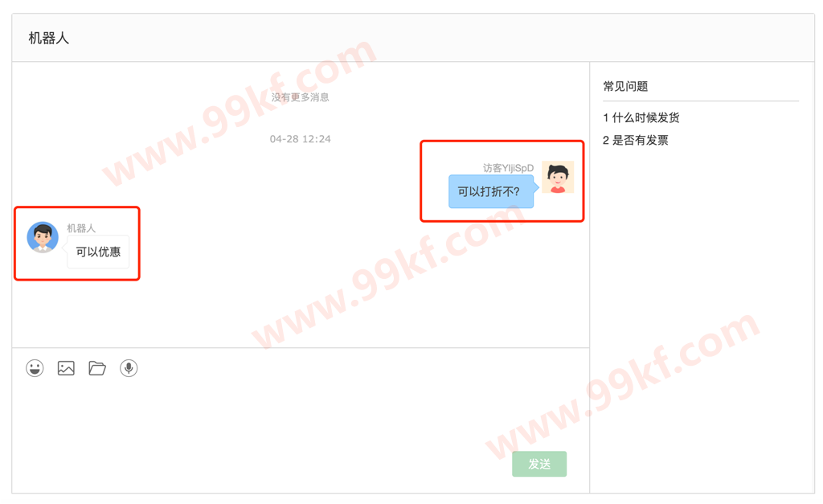Click the image upload icon
Viewport: 823px width, 504px height.
pos(66,368)
